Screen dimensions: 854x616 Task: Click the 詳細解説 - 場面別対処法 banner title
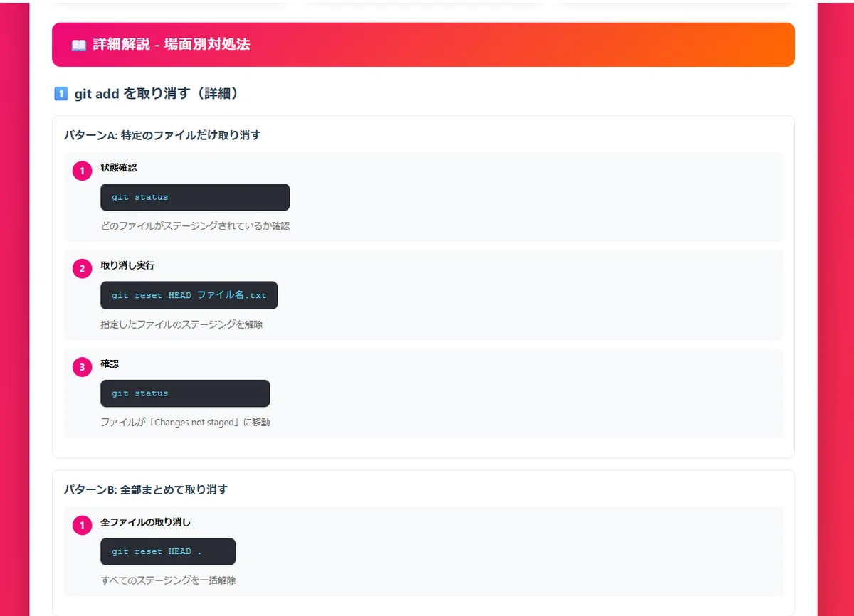point(172,45)
